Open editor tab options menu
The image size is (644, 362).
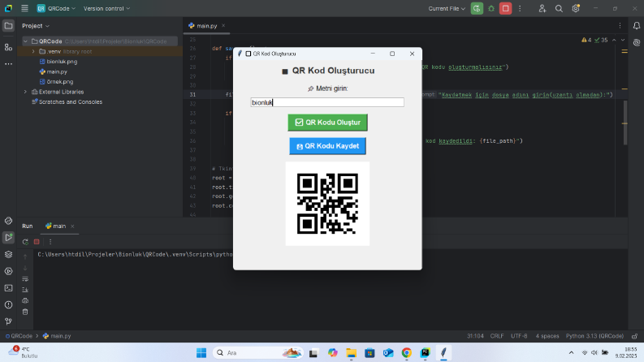(x=620, y=25)
